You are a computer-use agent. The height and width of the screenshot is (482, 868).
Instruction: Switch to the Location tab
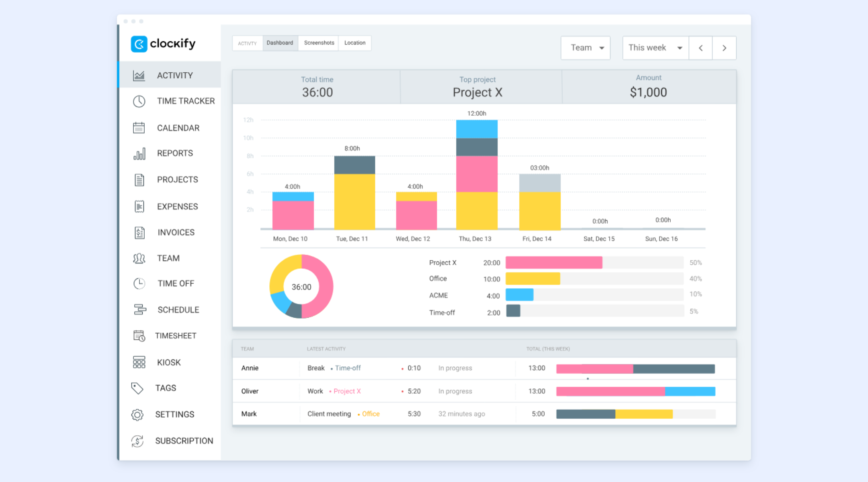[355, 43]
